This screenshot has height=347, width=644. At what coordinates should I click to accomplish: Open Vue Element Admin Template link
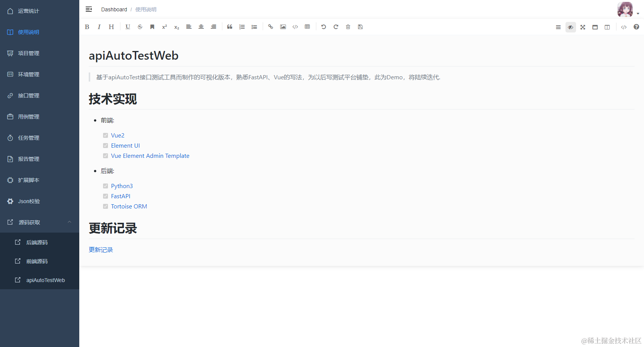click(150, 156)
